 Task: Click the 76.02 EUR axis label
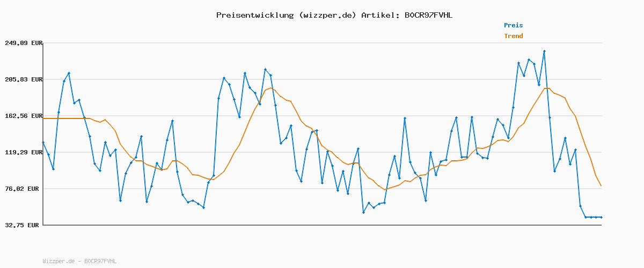coord(24,189)
